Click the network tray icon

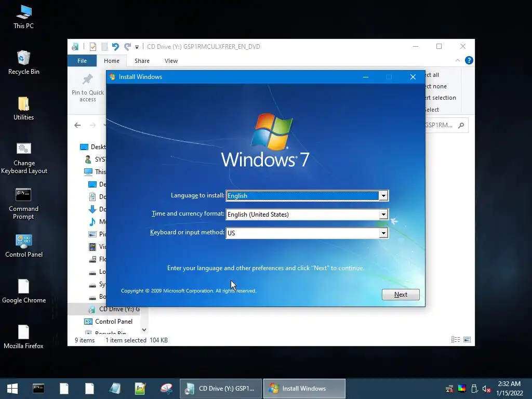(449, 389)
